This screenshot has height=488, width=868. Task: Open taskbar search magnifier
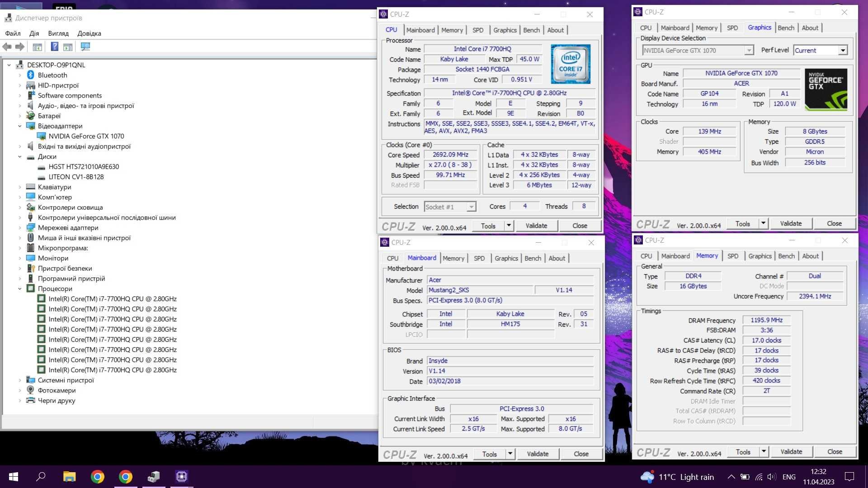pyautogui.click(x=41, y=477)
